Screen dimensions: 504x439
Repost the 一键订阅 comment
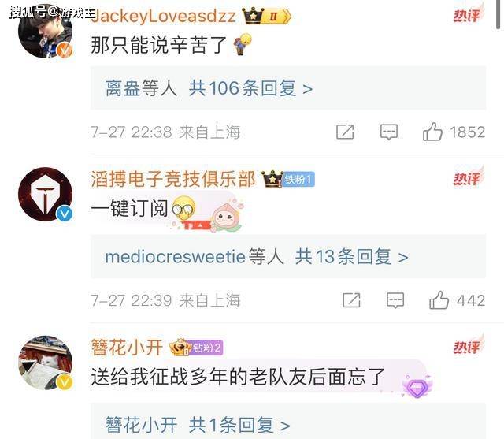pos(351,300)
